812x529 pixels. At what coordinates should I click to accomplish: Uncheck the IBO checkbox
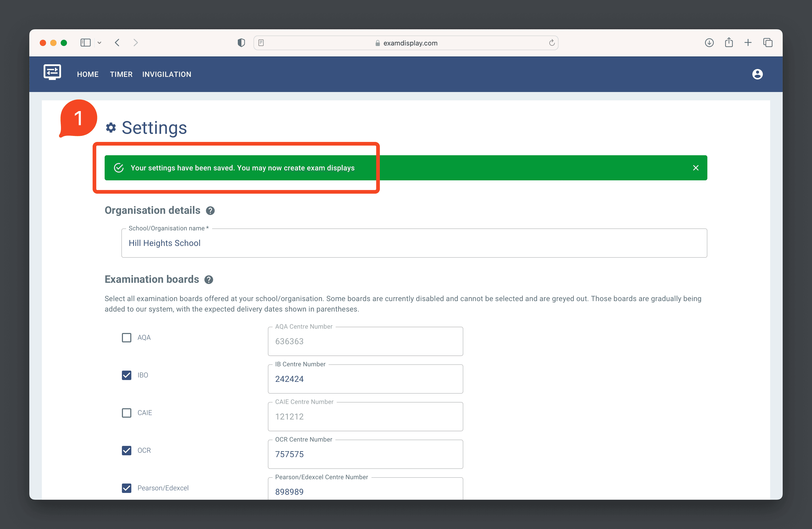(127, 375)
